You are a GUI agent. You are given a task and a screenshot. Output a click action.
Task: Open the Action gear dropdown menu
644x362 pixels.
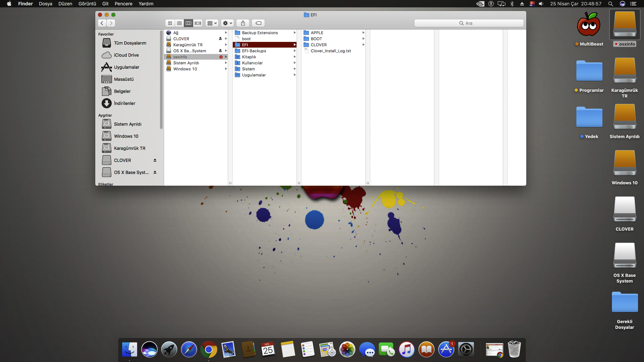[x=227, y=23]
